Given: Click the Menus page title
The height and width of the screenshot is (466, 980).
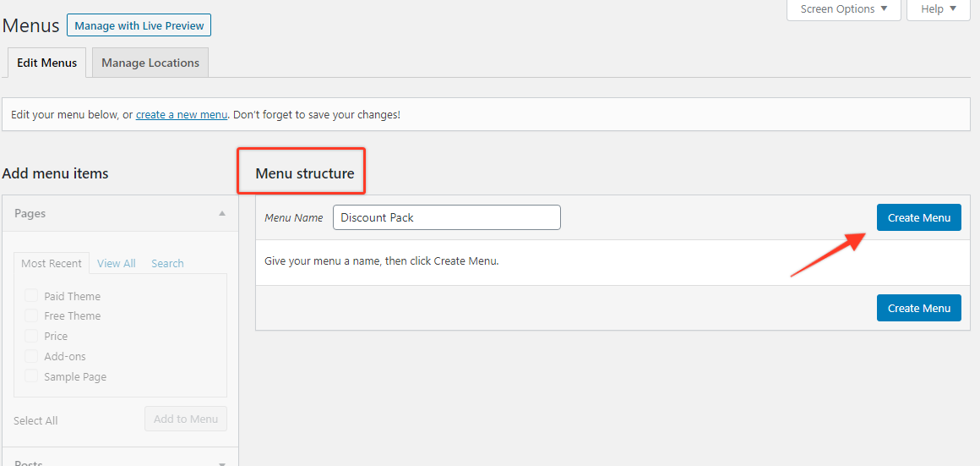Looking at the screenshot, I should point(31,25).
